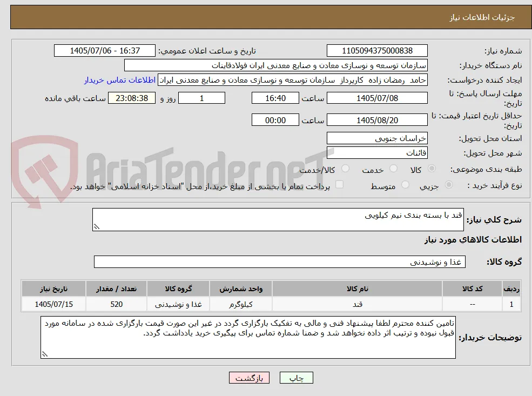
Task: Click the کد کالا column header
Action: 472,289
